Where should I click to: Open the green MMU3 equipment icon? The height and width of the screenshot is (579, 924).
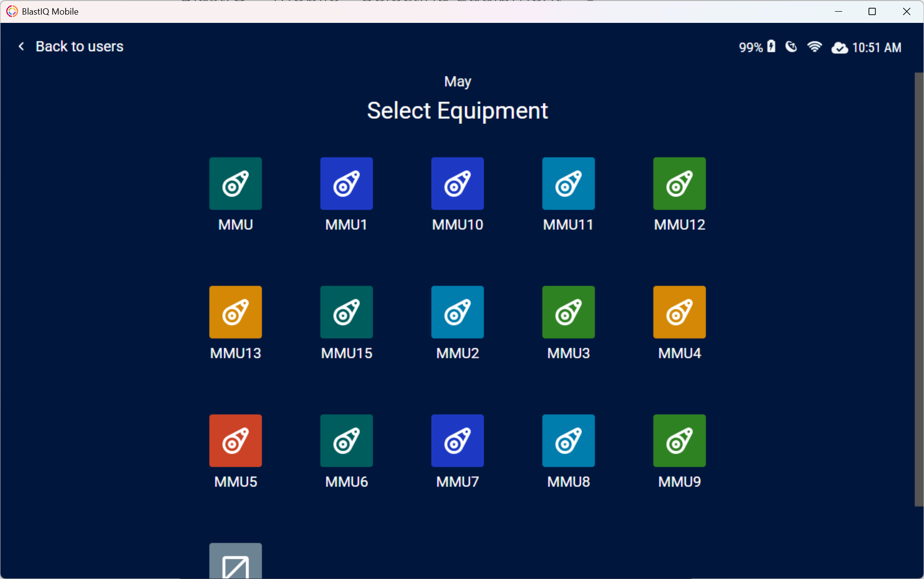pos(569,312)
